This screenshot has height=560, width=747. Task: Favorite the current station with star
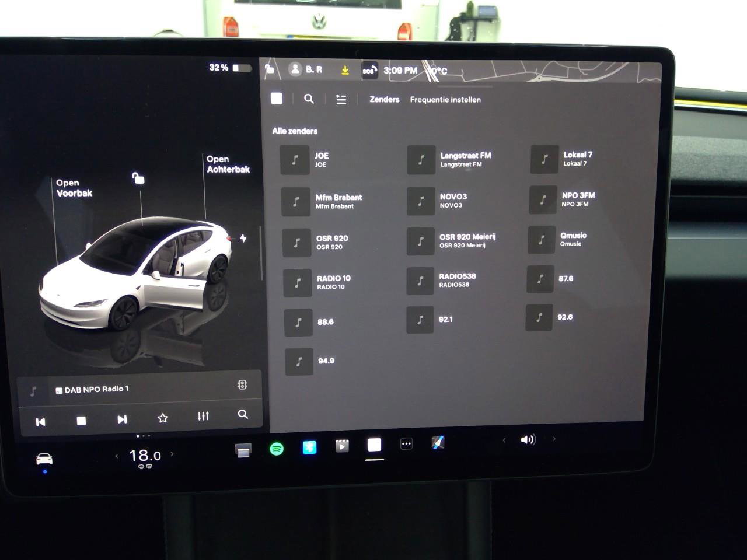click(163, 418)
